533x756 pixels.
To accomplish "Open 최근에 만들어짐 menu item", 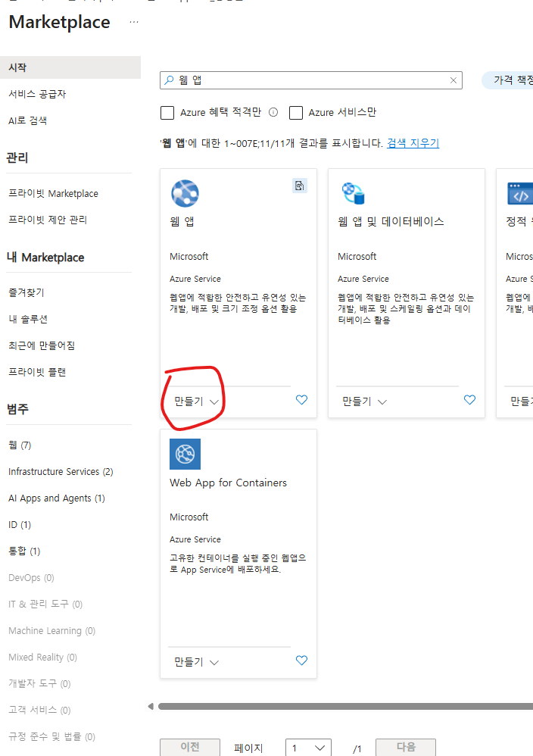I will (42, 345).
